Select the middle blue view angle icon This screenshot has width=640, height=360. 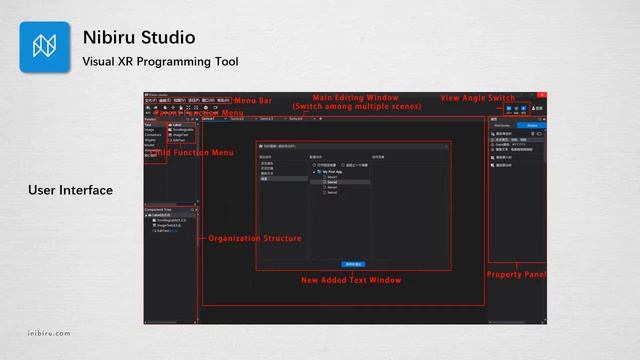[x=516, y=108]
